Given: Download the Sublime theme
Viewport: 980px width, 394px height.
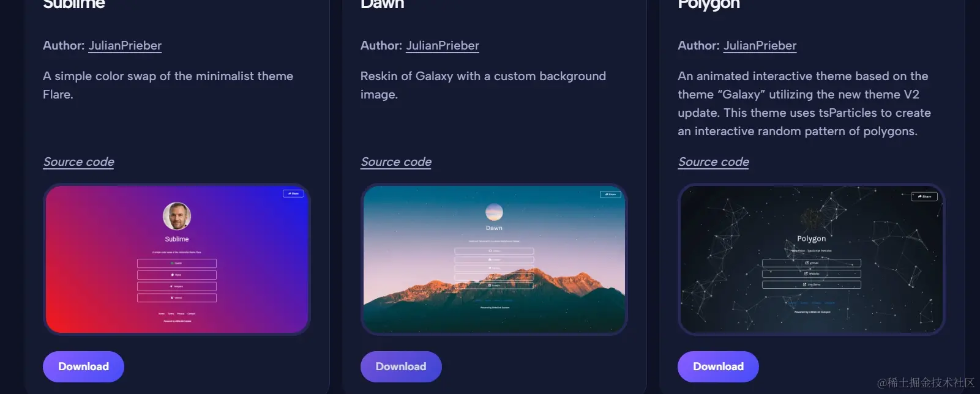Looking at the screenshot, I should (83, 366).
